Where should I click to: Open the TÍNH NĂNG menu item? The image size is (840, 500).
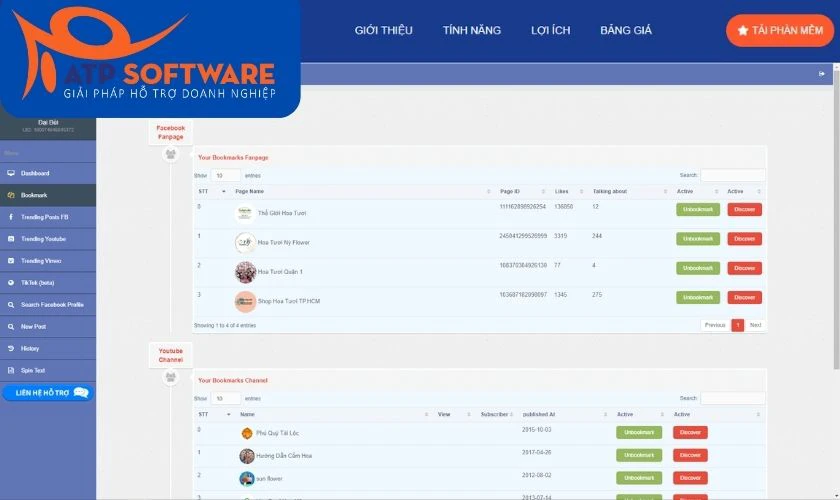(471, 30)
